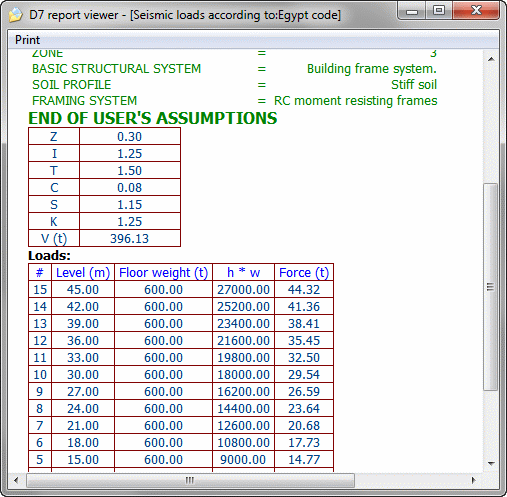Click the horizontal scrollbar right arrow
Screen dimensions: 507x497
click(x=473, y=480)
